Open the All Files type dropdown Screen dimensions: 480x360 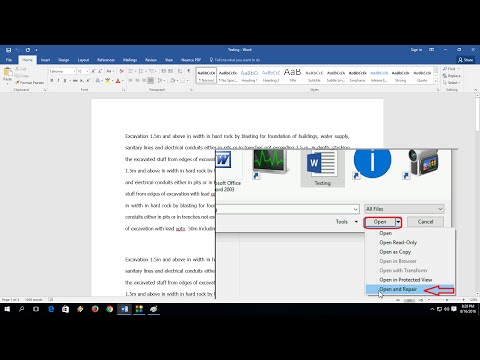coord(404,209)
